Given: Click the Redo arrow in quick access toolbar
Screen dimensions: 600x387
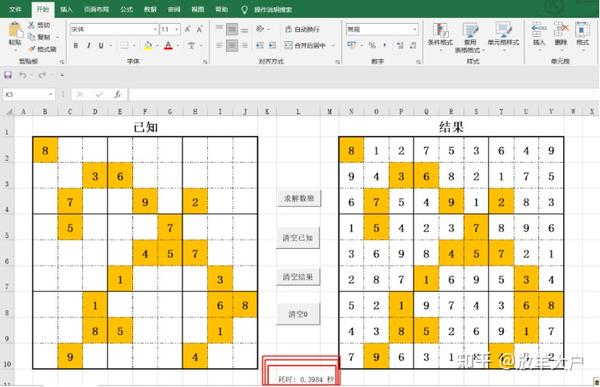Looking at the screenshot, I should 42,75.
